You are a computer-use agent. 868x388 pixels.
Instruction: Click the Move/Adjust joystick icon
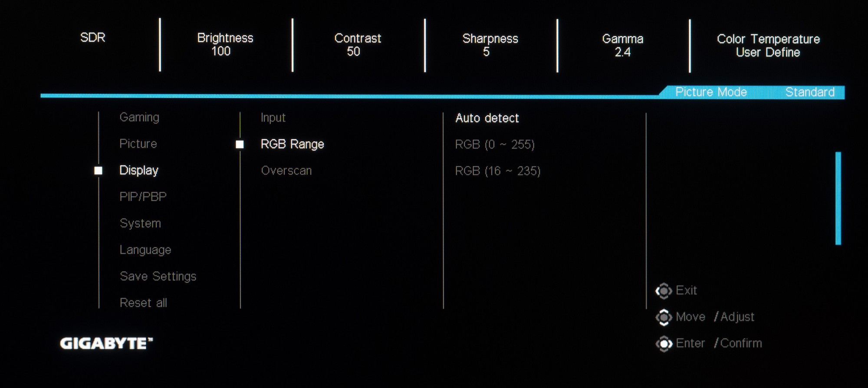[664, 317]
